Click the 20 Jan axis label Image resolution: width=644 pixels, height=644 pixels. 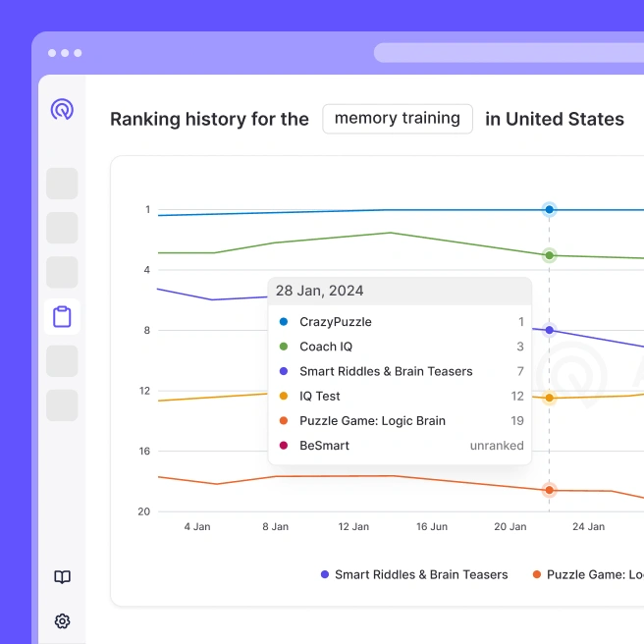click(510, 526)
